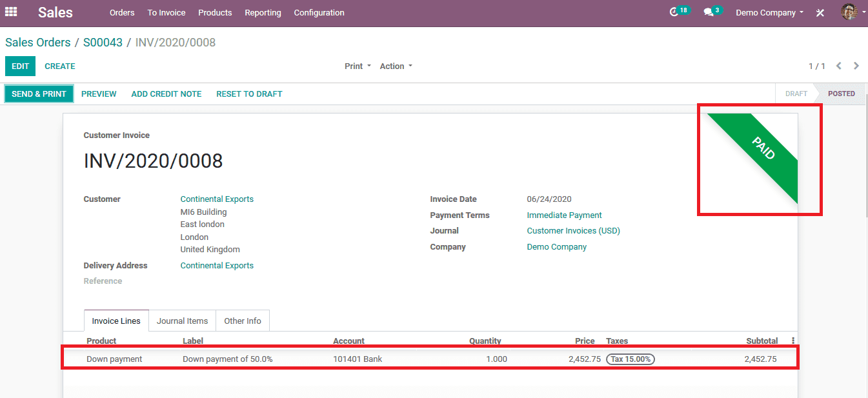Image resolution: width=868 pixels, height=398 pixels.
Task: Click the 1 / 1 pager counter
Action: [817, 66]
